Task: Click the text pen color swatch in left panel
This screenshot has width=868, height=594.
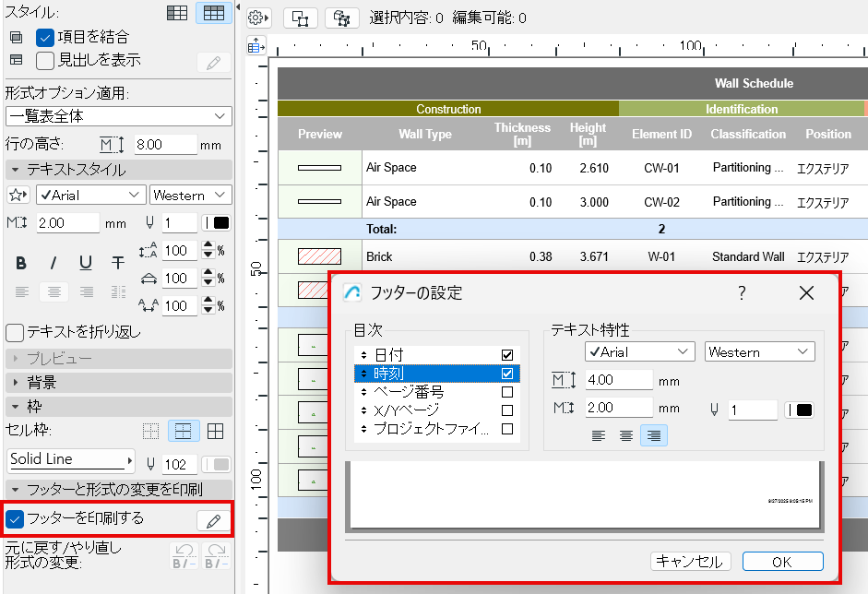Action: 216,223
